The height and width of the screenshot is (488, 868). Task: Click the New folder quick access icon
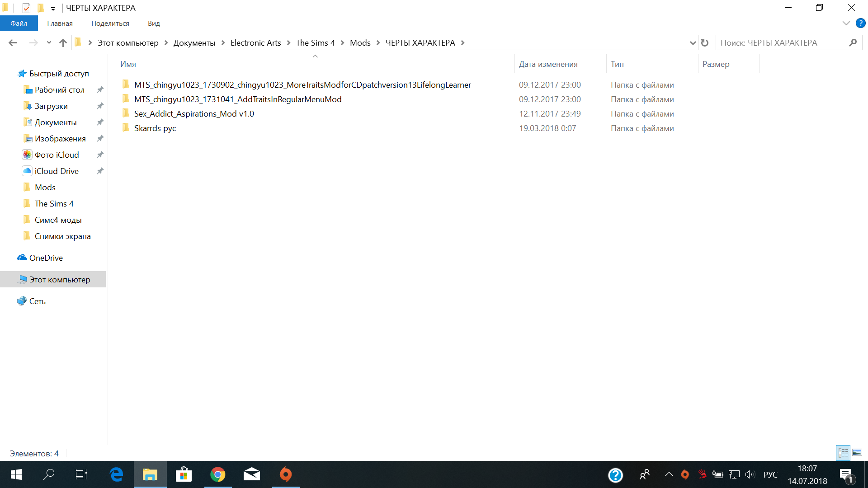click(41, 8)
